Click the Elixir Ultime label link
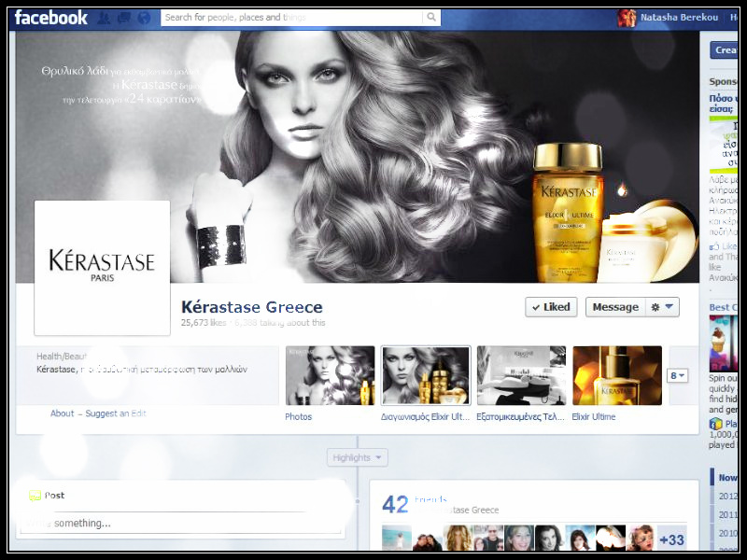Image resolution: width=747 pixels, height=560 pixels. 594,416
